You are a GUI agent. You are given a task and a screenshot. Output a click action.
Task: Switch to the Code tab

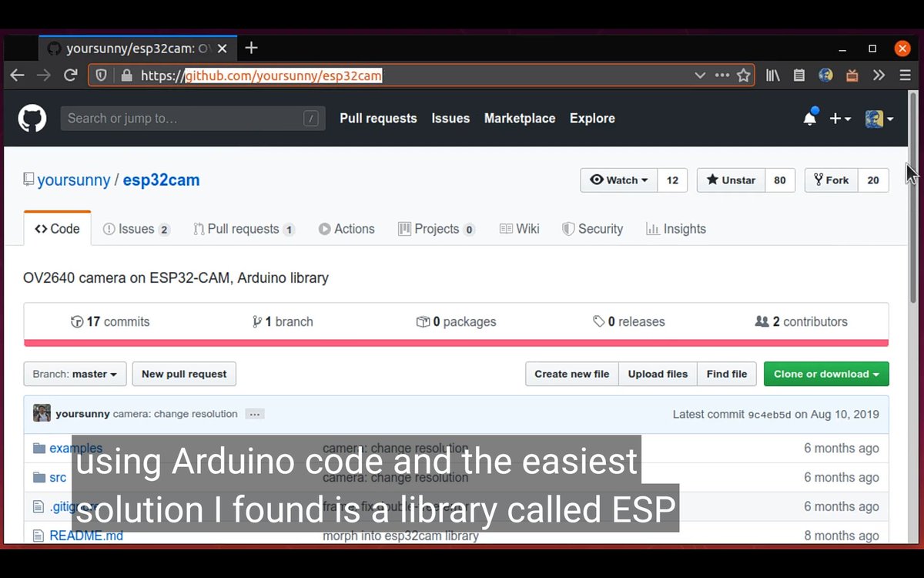click(58, 229)
